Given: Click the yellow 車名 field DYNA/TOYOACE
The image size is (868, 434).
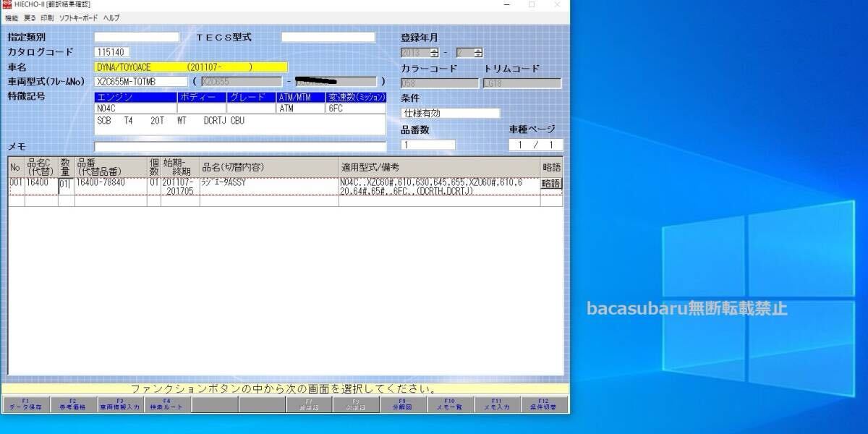Looking at the screenshot, I should point(191,67).
